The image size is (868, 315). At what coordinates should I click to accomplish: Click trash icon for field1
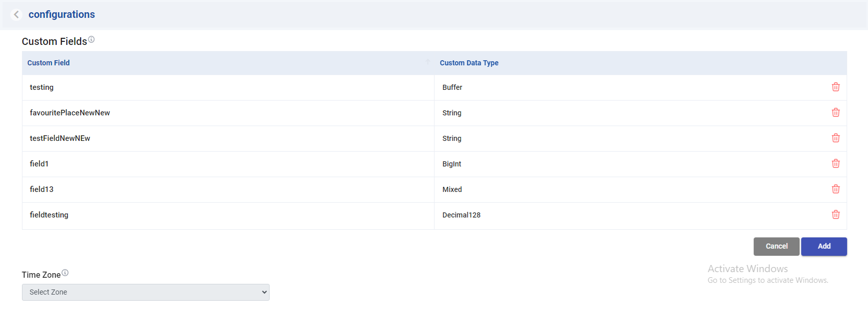[x=835, y=164]
